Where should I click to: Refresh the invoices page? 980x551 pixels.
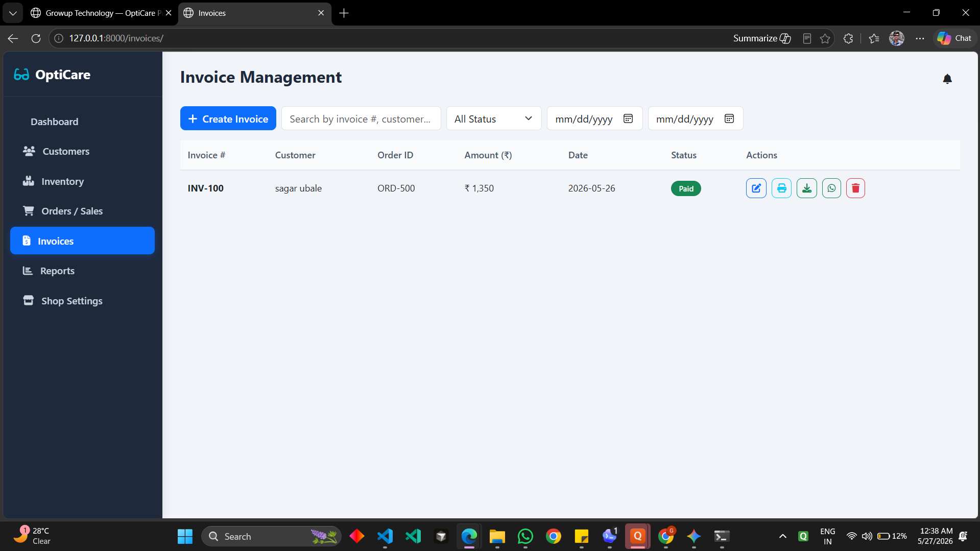[x=36, y=38]
